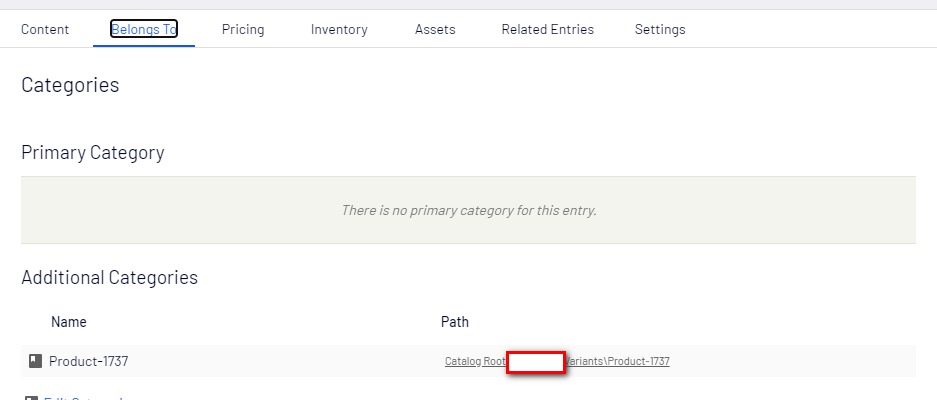The image size is (937, 400).
Task: Click the Edit Categories link at bottom
Action: 85,398
